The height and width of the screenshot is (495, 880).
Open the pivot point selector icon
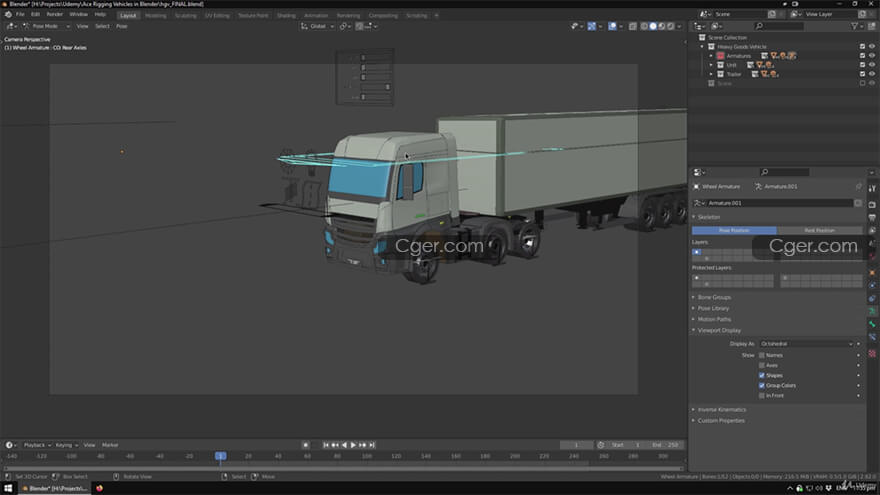[x=345, y=26]
